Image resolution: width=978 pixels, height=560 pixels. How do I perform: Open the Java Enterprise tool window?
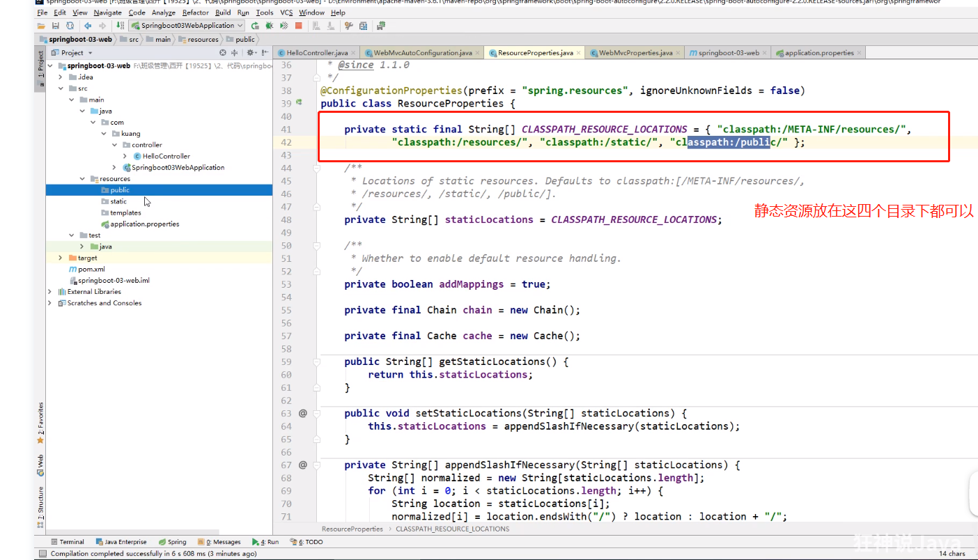click(121, 541)
